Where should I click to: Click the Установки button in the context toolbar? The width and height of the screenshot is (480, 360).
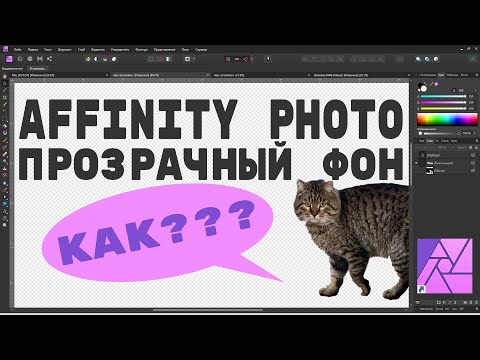pyautogui.click(x=38, y=68)
